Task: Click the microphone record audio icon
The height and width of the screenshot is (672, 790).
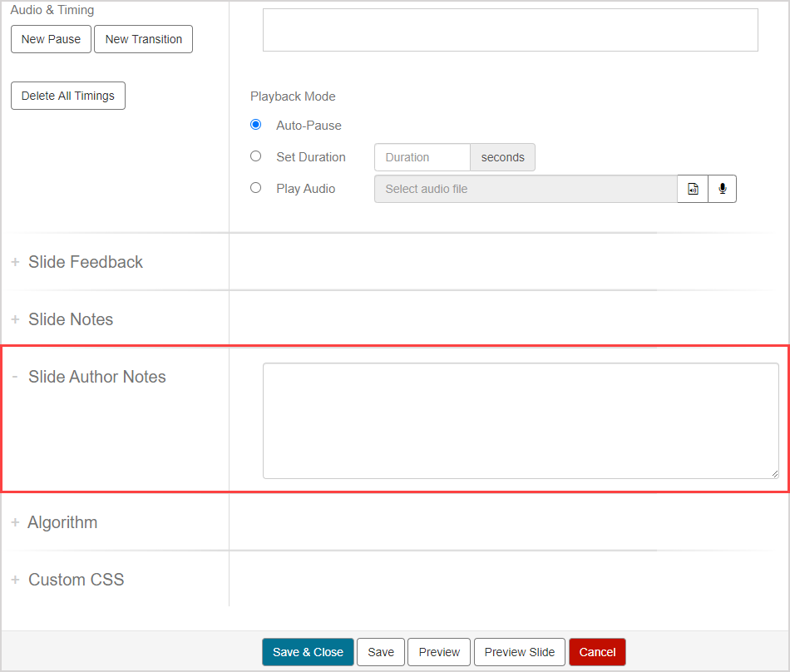Action: [722, 189]
